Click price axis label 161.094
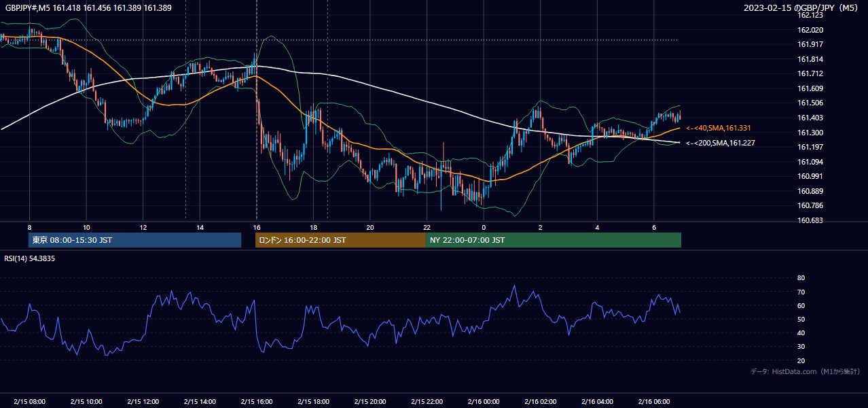Screen dimensions: 868x408 tap(810, 162)
